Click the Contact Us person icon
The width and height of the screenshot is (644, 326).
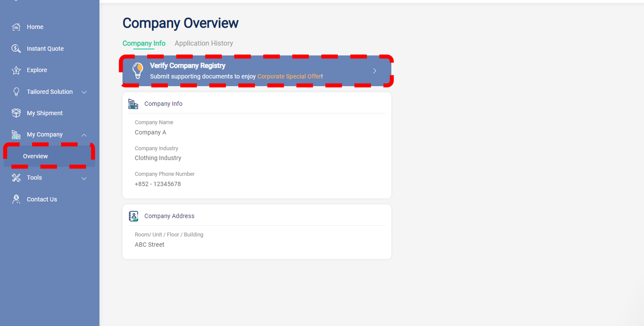[16, 199]
